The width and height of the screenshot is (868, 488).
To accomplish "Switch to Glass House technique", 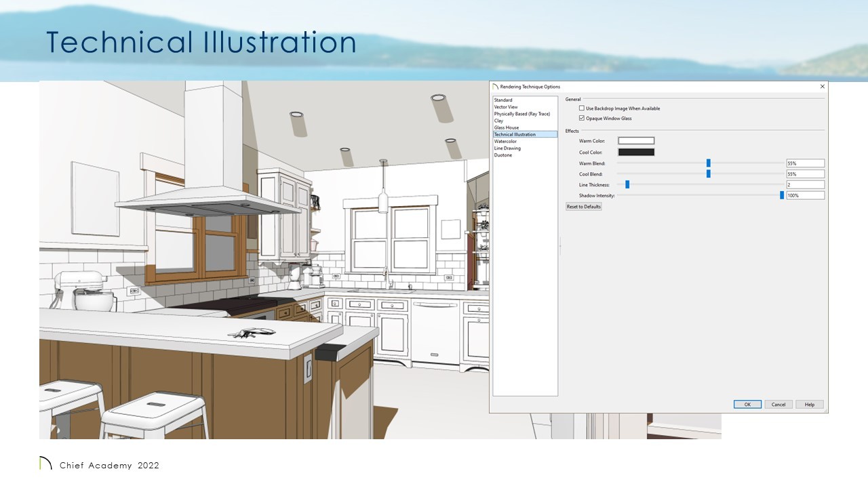I will point(507,127).
